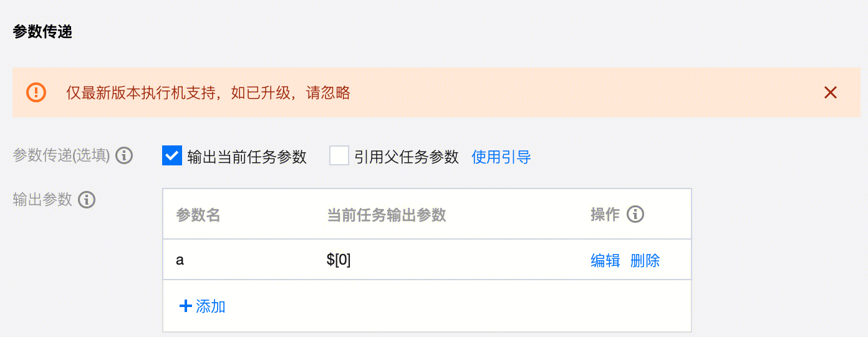
Task: Click 删除 to delete parameter a
Action: (x=645, y=260)
